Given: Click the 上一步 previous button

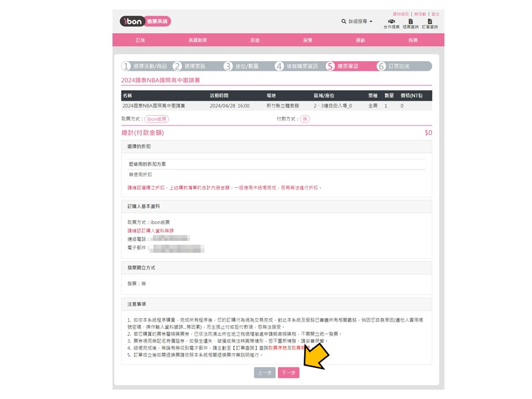Looking at the screenshot, I should (264, 373).
